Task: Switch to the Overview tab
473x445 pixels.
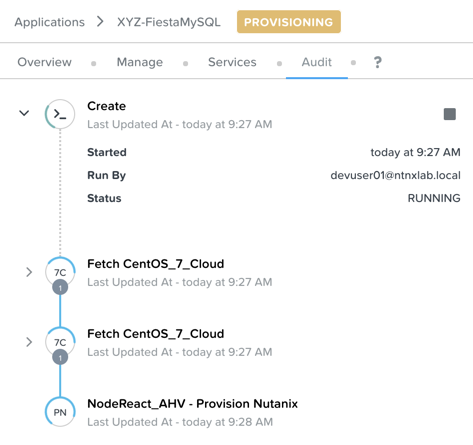Action: pos(44,62)
